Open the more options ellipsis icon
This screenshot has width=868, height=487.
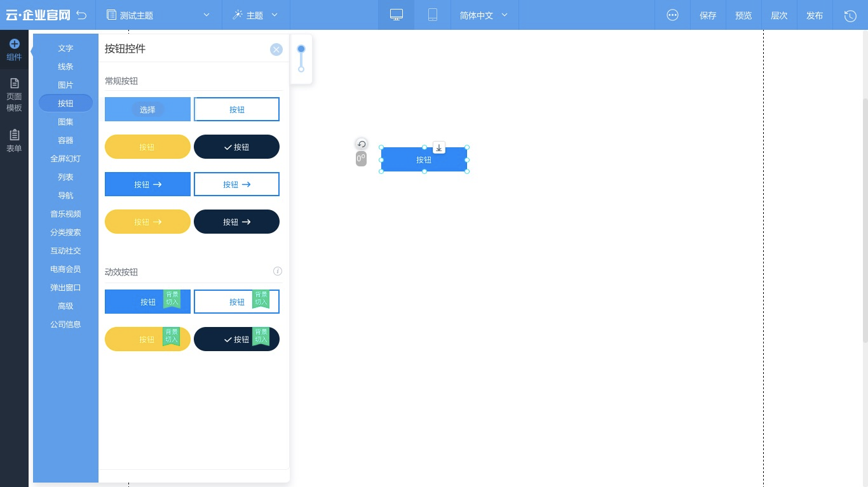(673, 15)
